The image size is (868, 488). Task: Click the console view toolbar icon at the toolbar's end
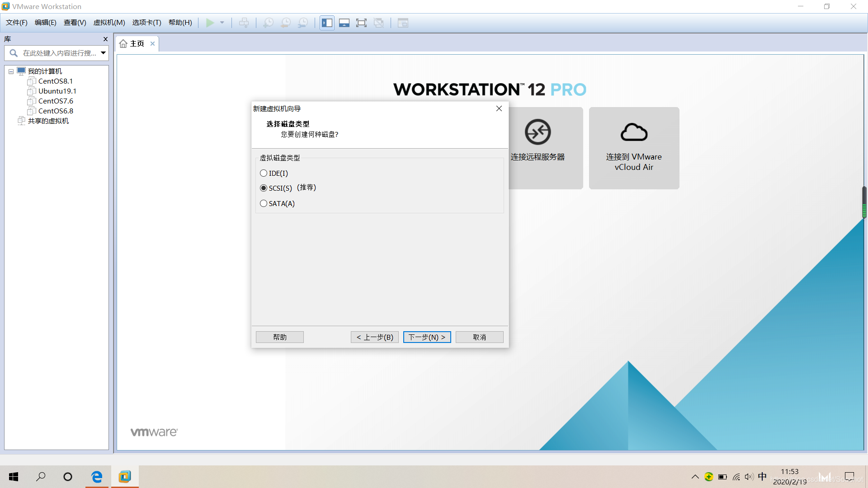(x=403, y=23)
